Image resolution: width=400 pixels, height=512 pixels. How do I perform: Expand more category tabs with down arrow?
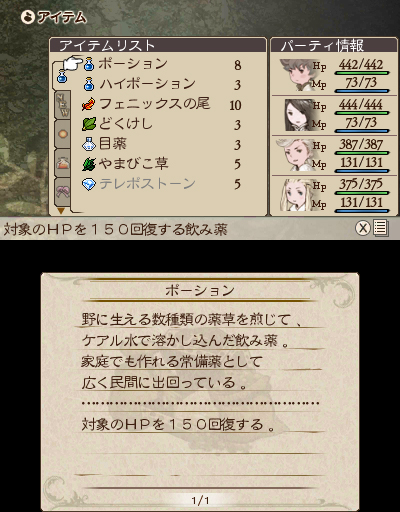61,211
